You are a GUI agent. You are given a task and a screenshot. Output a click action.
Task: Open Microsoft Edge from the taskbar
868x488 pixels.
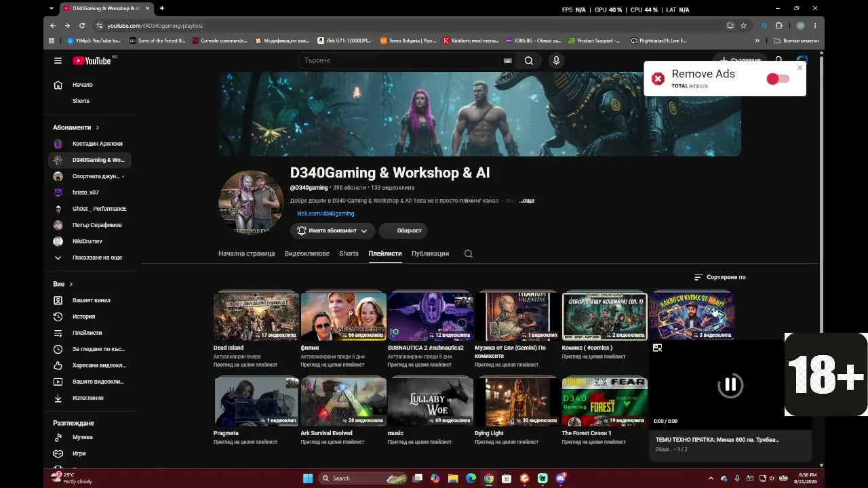pos(471,479)
